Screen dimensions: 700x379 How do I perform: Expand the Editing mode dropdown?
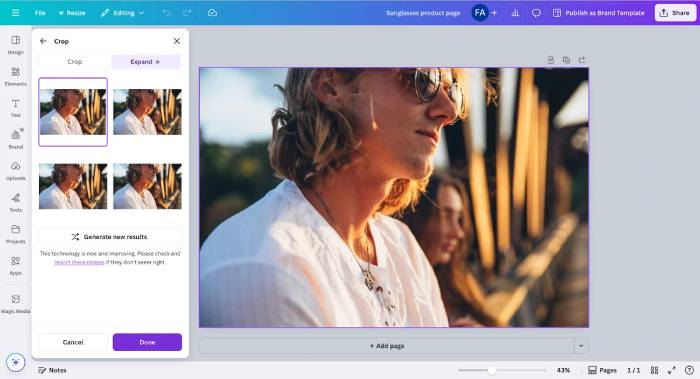click(x=122, y=13)
